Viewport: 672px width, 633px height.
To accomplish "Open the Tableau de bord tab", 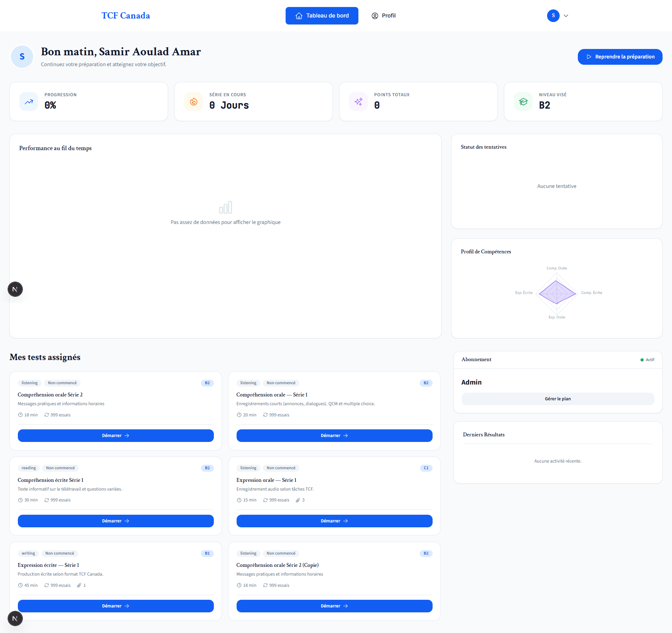I will (x=322, y=16).
